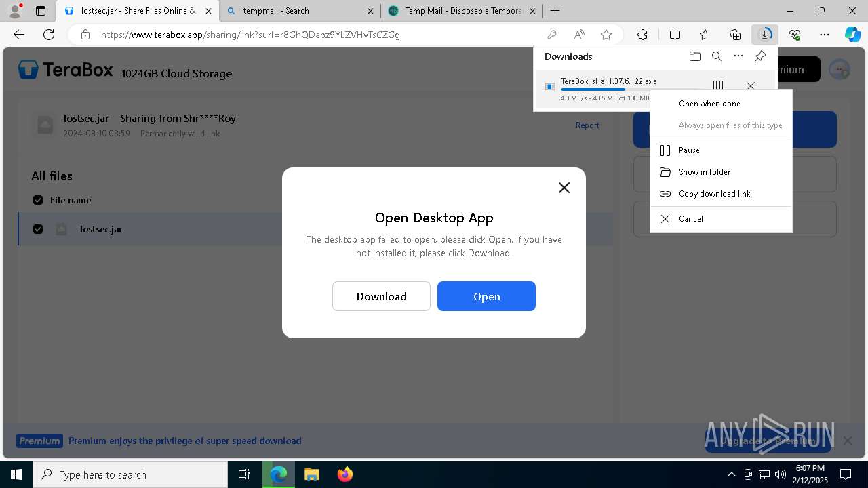
Task: Refresh the TeraBox page
Action: [x=49, y=35]
